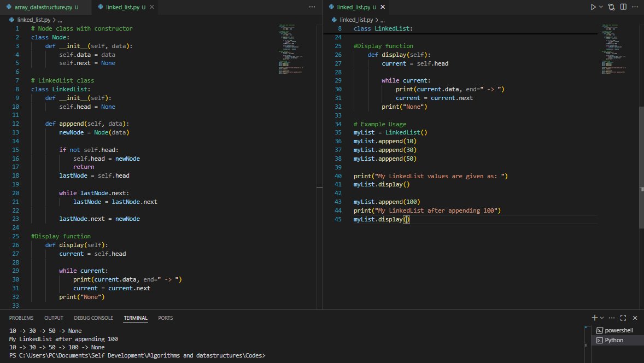Create a new terminal with plus icon
The image size is (644, 363).
(594, 318)
